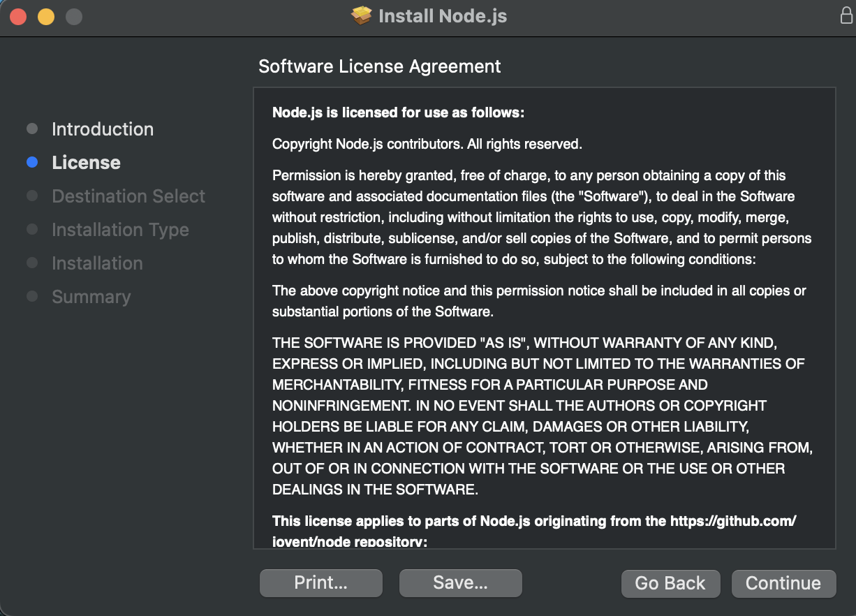Click the package icon beside Install Node.js
856x616 pixels.
(362, 16)
